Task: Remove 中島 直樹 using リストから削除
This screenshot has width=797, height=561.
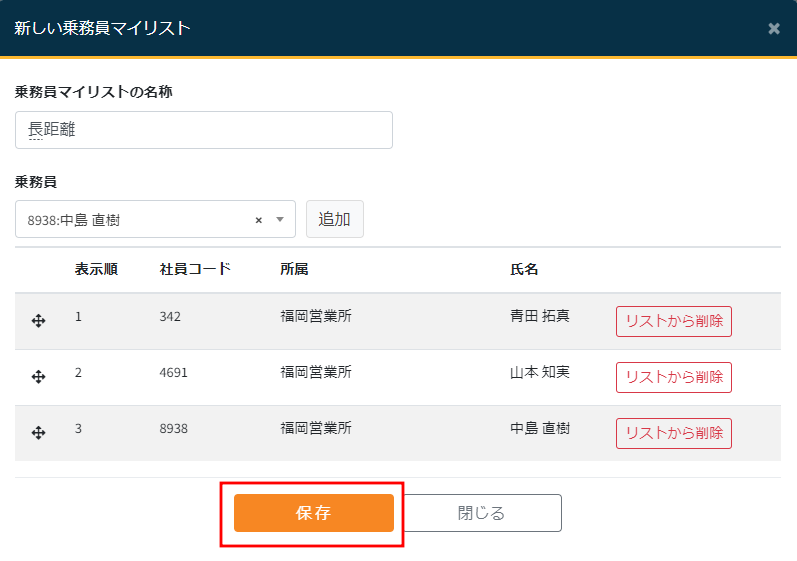Action: point(673,433)
